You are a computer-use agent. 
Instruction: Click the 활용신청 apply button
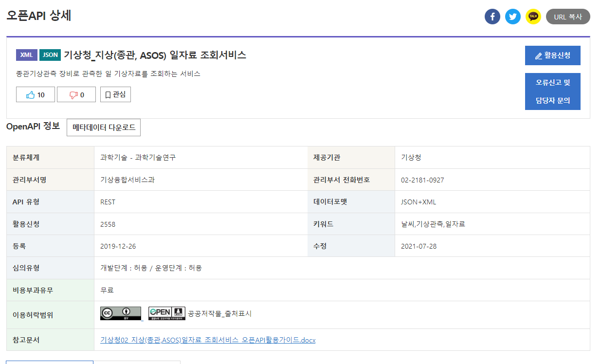[552, 55]
